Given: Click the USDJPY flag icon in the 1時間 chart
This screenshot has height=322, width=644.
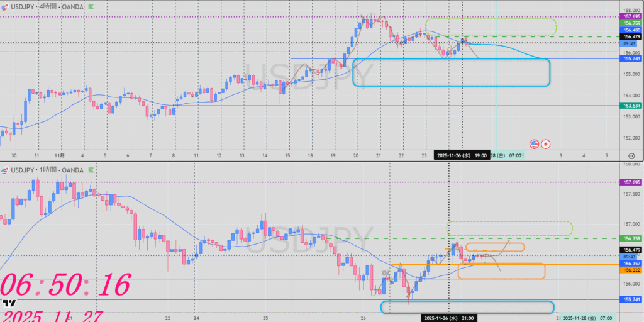Looking at the screenshot, I should [x=4, y=170].
